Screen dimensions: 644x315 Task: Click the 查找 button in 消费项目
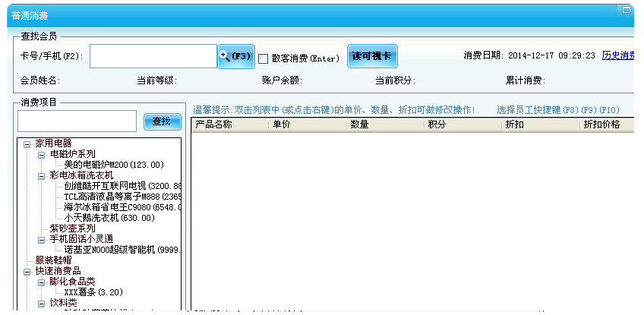click(x=163, y=121)
